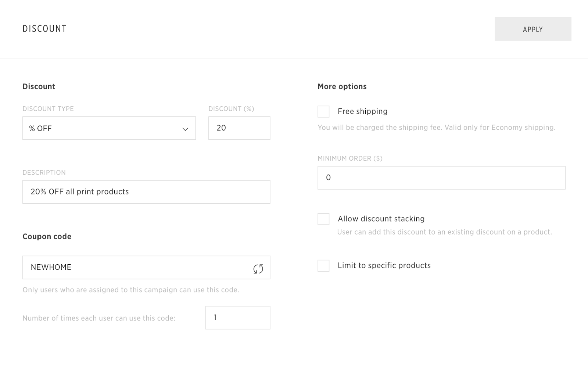The width and height of the screenshot is (588, 372).
Task: Click the 'Coupon code' section heading
Action: click(x=47, y=236)
